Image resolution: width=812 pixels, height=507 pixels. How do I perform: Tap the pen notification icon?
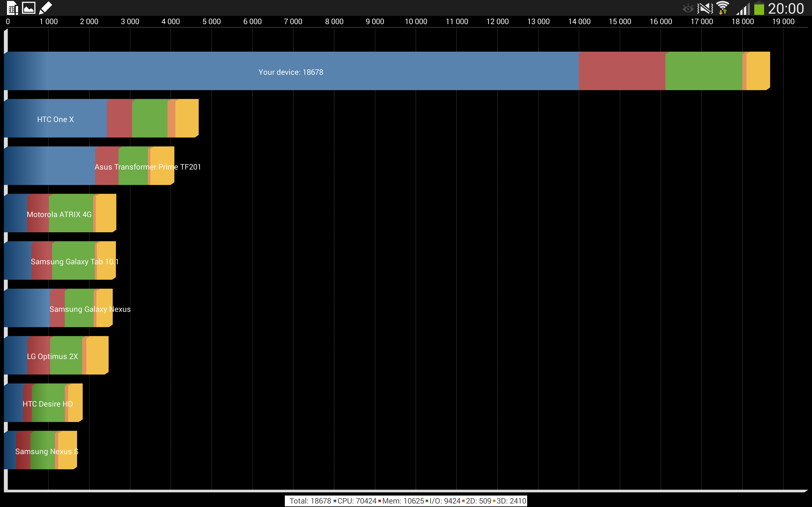tap(45, 8)
